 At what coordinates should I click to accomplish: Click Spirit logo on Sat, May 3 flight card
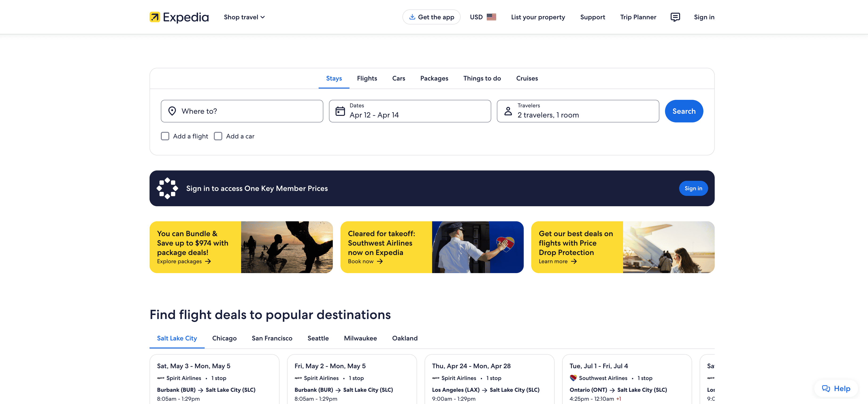[x=161, y=378]
